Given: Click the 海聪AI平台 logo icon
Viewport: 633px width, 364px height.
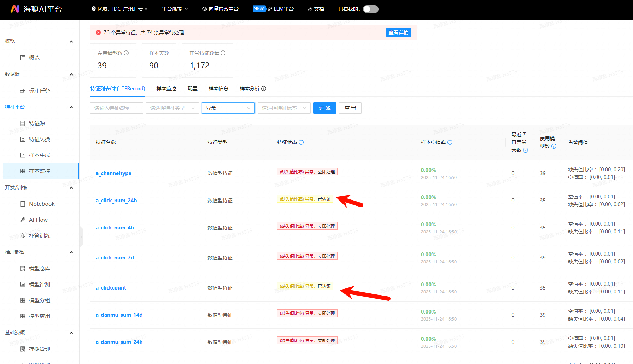Looking at the screenshot, I should [x=15, y=9].
